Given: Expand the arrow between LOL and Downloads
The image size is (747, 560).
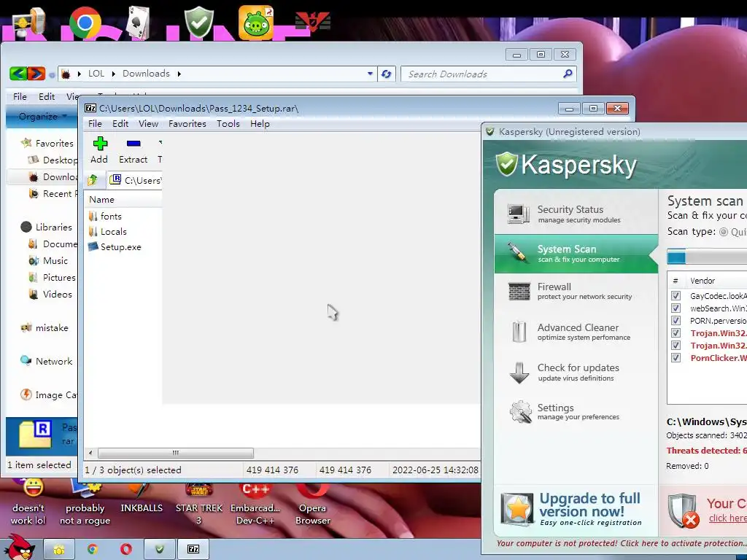Looking at the screenshot, I should [113, 74].
